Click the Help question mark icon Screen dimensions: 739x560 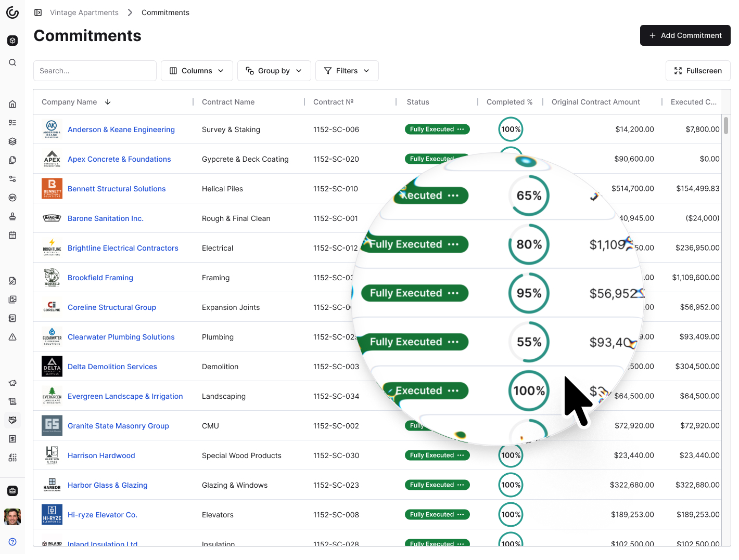[12, 541]
